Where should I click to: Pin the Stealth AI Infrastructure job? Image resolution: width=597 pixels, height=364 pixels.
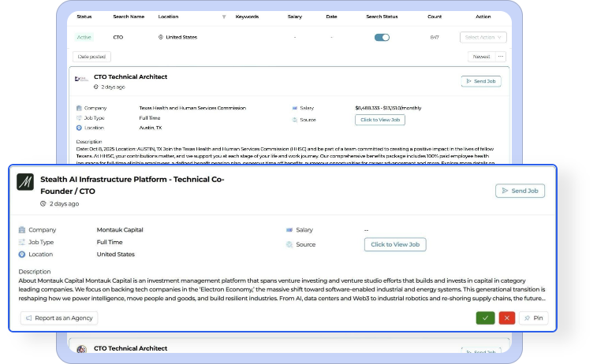[533, 318]
